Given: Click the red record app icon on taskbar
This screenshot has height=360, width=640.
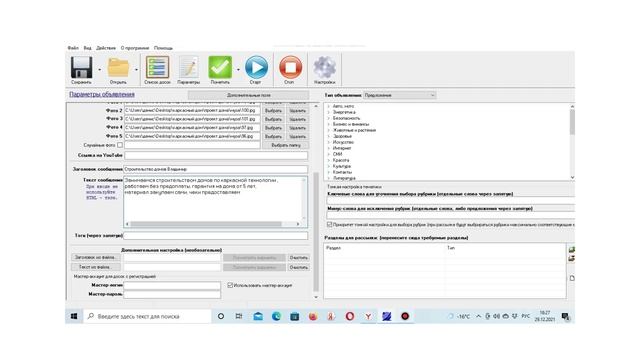Looking at the screenshot, I should coord(405,316).
